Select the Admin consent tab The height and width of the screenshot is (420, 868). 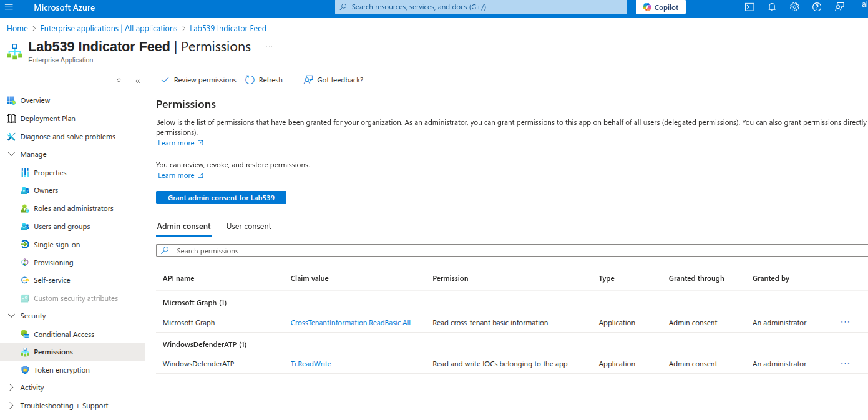(x=183, y=227)
